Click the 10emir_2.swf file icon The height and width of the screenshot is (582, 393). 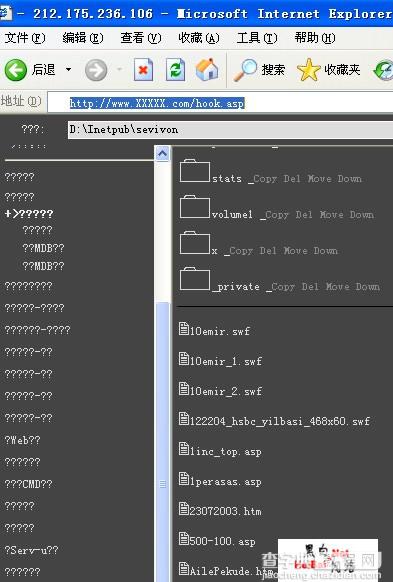[x=184, y=389]
